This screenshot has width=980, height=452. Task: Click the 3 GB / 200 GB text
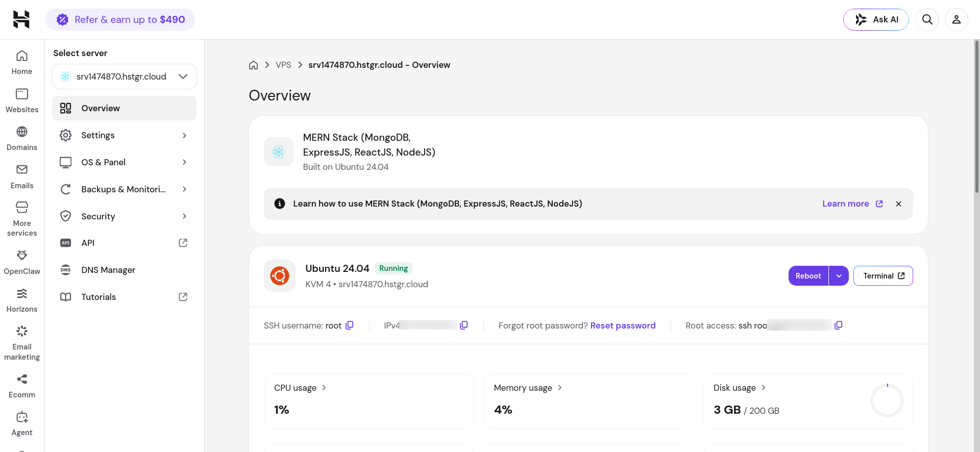tap(746, 410)
